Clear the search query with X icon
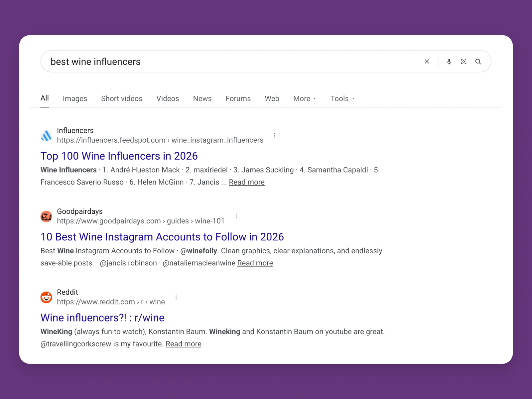Screen dimensions: 532x399 (427, 62)
